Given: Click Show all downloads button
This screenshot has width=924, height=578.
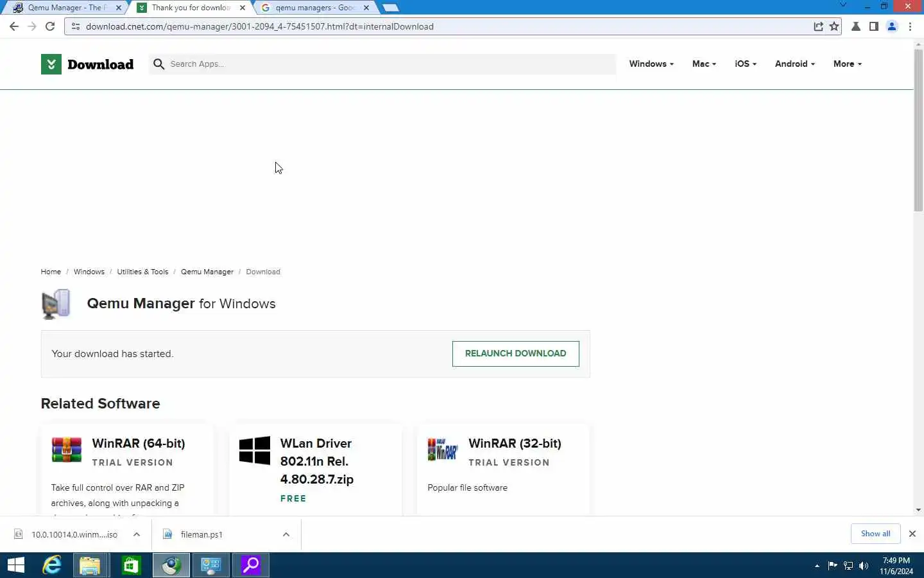Looking at the screenshot, I should point(875,534).
